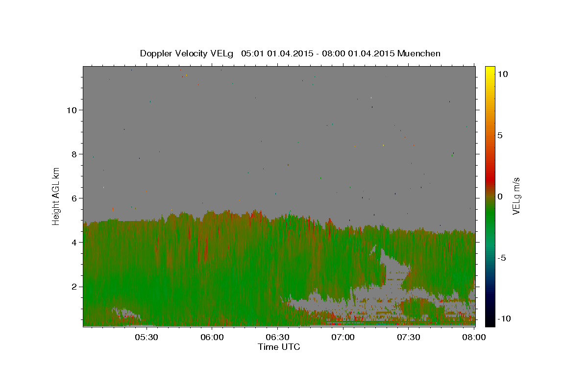Click the end time '08:00 01.04.2015' in title

(357, 53)
